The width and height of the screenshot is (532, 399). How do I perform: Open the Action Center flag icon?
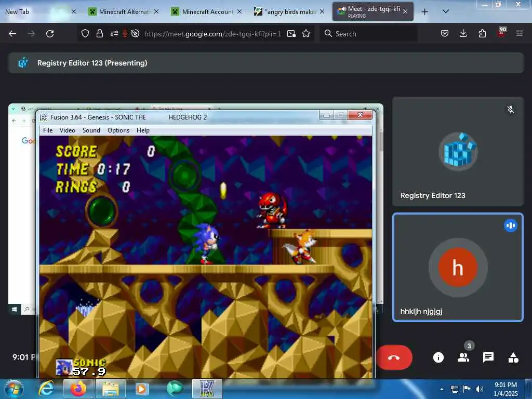[467, 389]
